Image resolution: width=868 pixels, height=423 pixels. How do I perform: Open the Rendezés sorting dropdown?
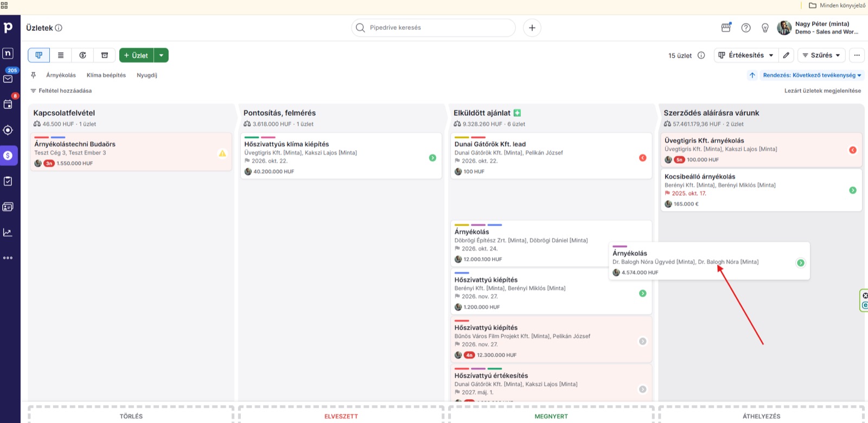point(812,75)
